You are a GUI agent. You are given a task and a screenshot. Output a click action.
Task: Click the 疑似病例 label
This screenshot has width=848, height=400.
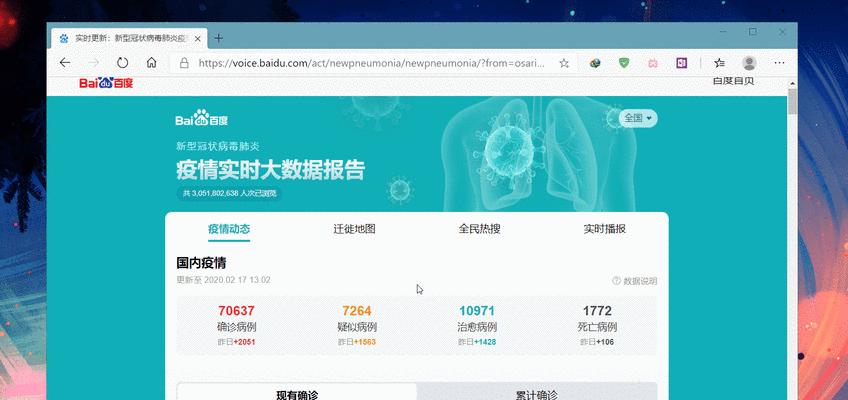357,327
